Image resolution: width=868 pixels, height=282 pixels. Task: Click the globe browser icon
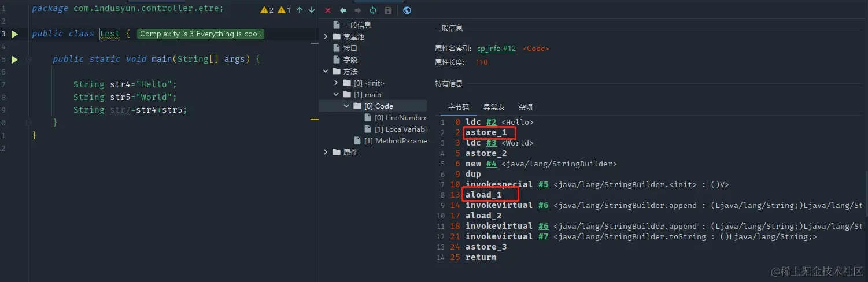[407, 10]
